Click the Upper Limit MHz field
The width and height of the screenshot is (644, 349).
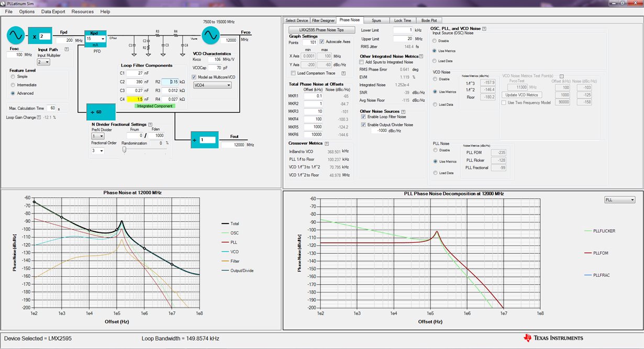tap(404, 39)
